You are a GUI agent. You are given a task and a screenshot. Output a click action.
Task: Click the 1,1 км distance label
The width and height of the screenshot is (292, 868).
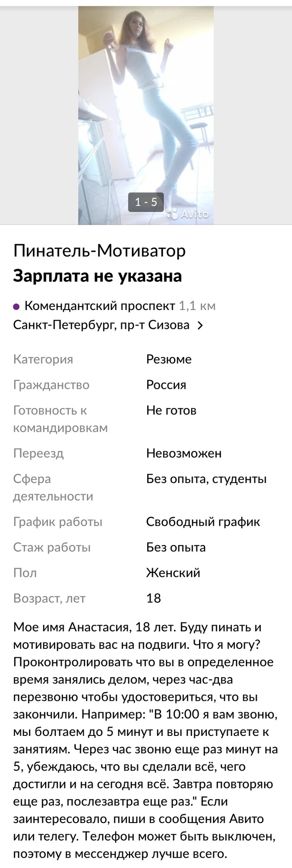(197, 306)
